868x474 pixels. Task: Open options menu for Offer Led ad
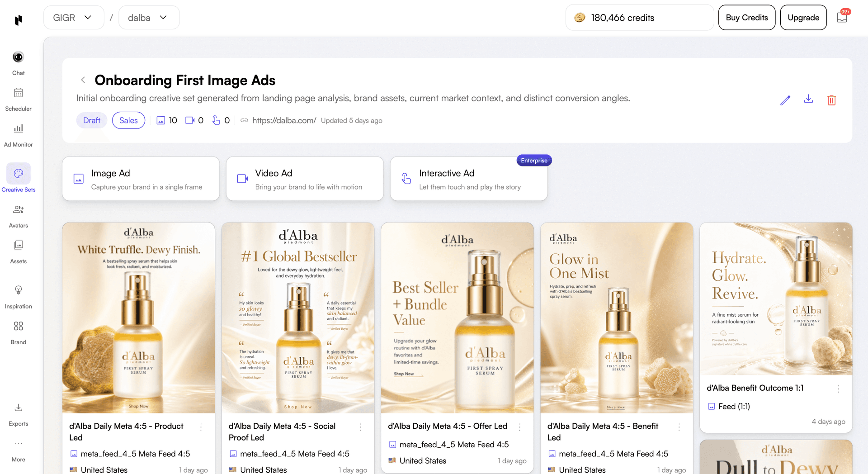tap(520, 427)
